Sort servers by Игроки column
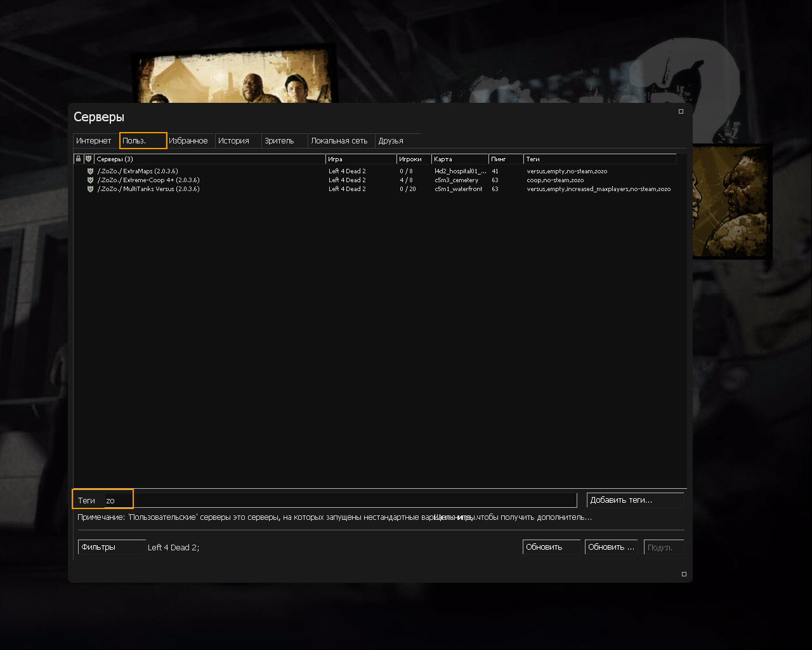 [414, 159]
